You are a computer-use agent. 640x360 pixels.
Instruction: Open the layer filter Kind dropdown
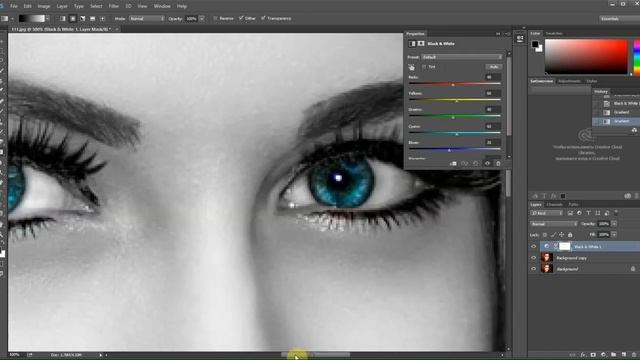pos(547,213)
